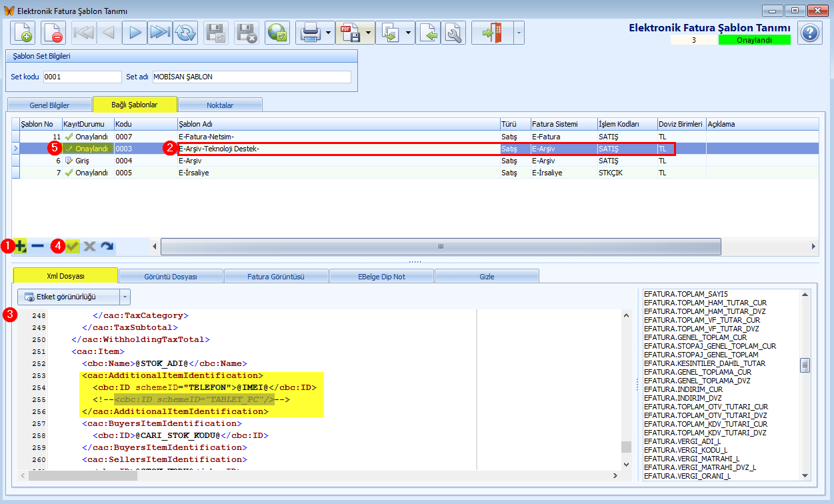
Task: Click the PDF save icon
Action: [350, 33]
